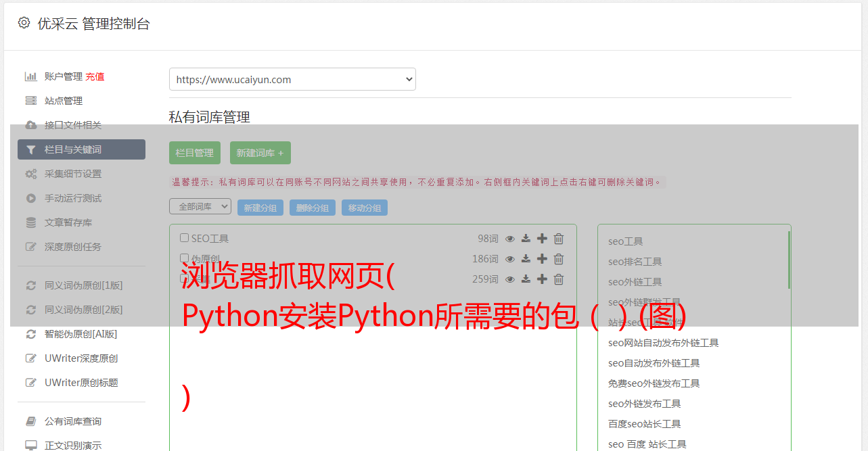
Task: Open UWriter深度原创 in the sidebar
Action: tap(81, 358)
